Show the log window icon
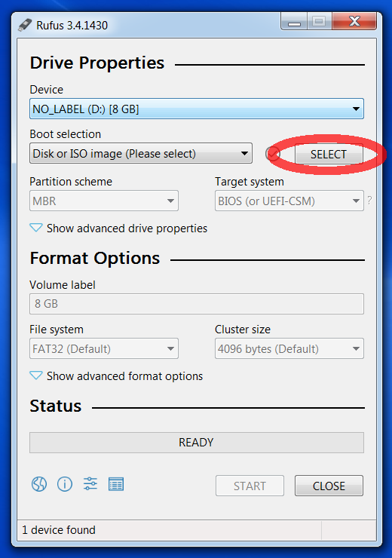The image size is (392, 558). pos(116,484)
